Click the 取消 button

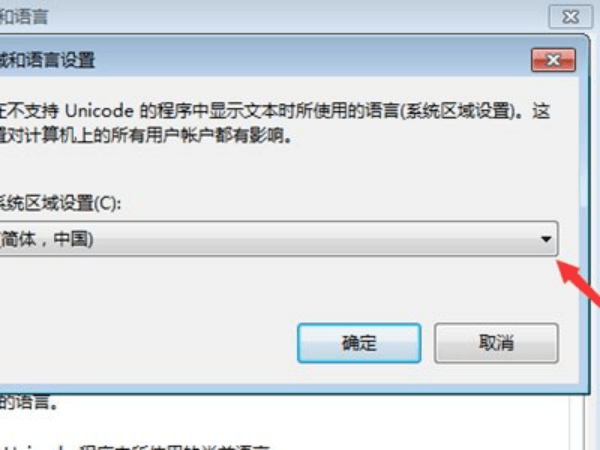pyautogui.click(x=496, y=343)
